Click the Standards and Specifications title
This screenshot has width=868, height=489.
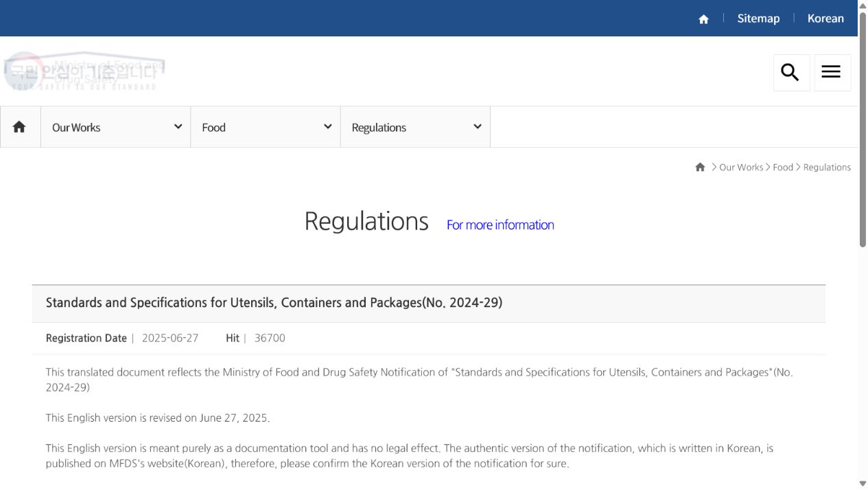[274, 302]
